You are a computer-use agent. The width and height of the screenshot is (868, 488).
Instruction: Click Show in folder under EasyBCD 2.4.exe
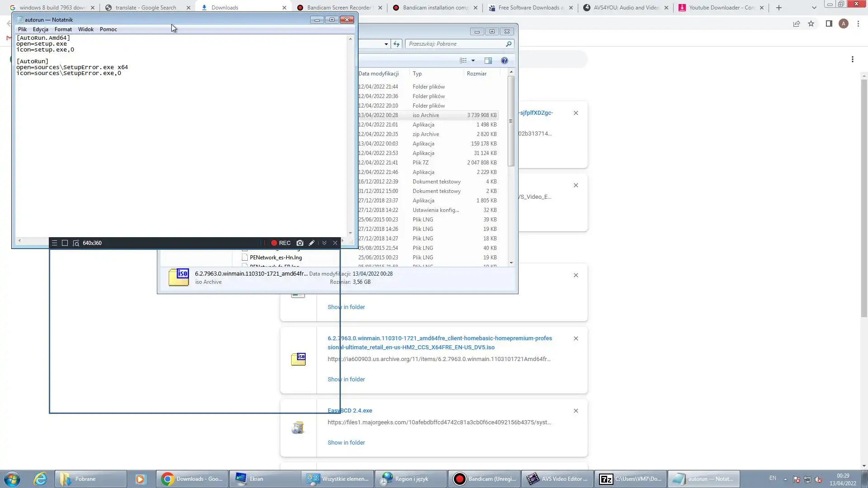[346, 443]
